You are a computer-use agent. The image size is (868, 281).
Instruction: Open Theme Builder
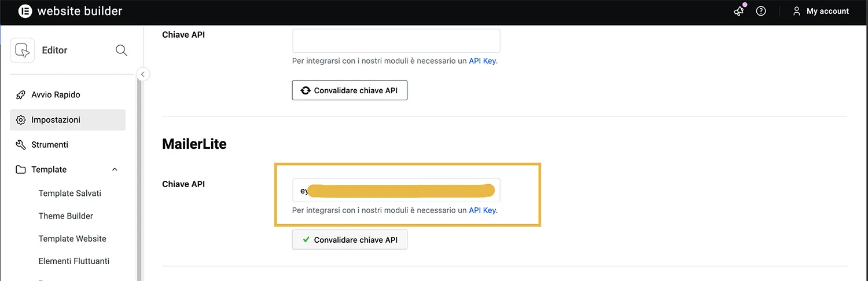66,216
